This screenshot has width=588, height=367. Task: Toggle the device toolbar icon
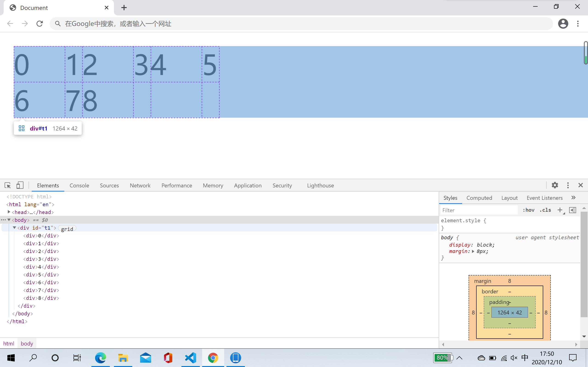pos(20,185)
